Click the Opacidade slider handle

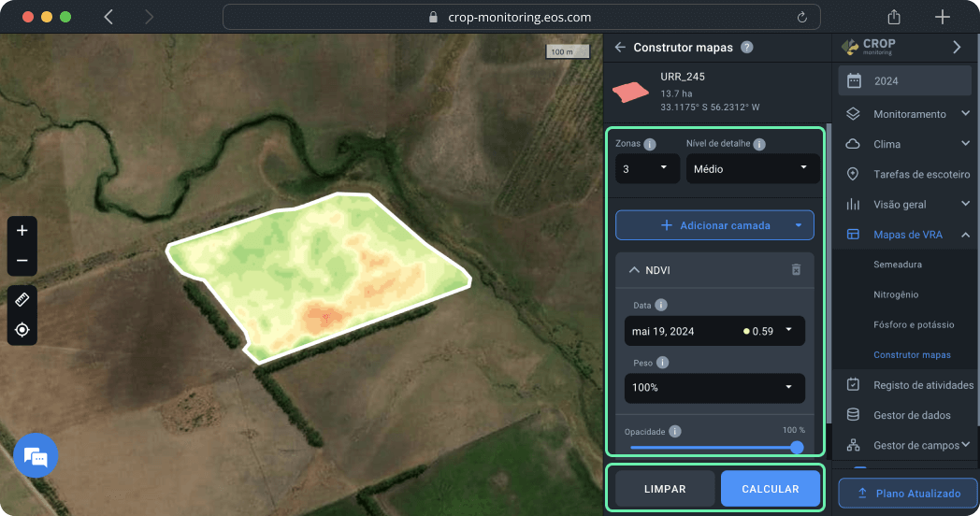(x=797, y=448)
